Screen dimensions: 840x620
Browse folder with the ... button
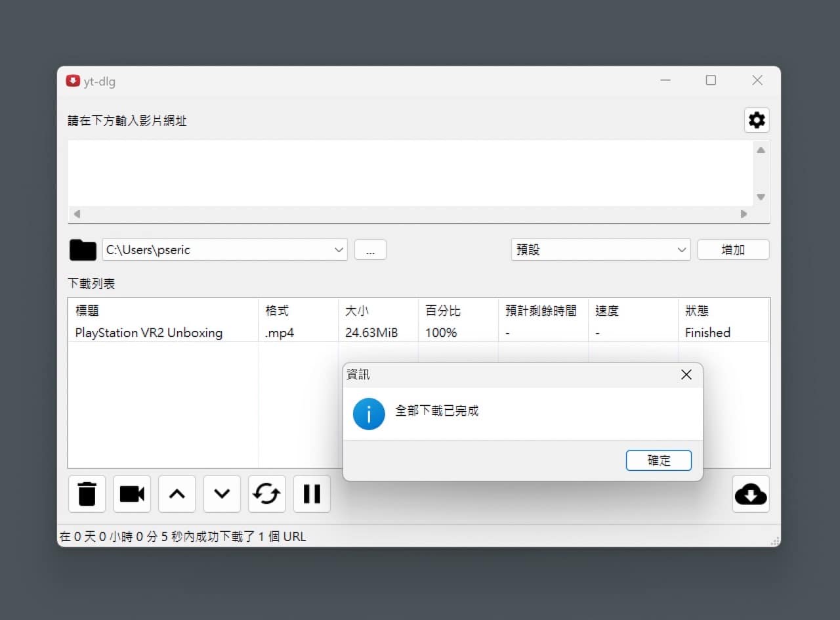tap(370, 250)
